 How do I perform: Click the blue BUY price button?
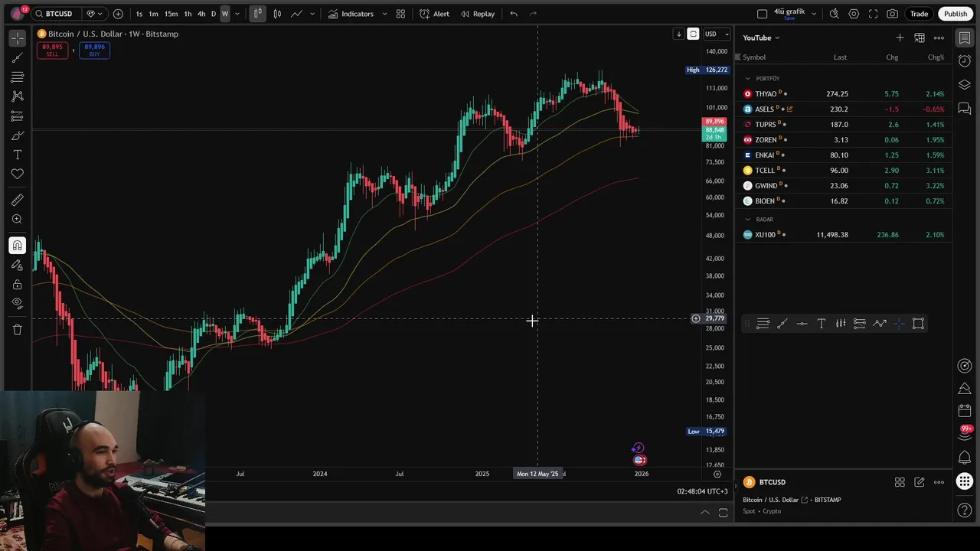(94, 51)
